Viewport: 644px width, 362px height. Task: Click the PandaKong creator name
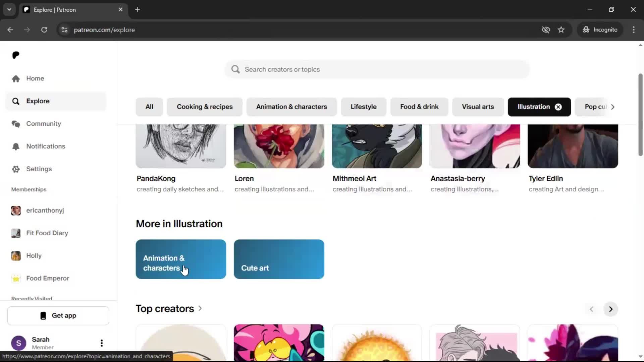(x=156, y=179)
